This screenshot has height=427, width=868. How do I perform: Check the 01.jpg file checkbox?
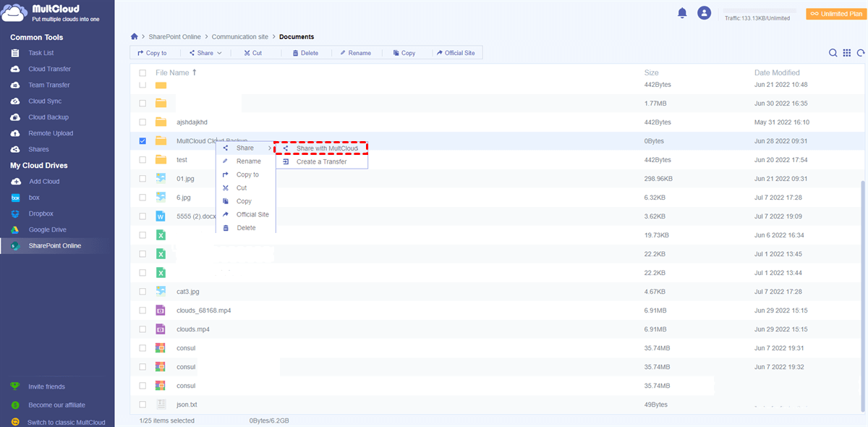click(x=142, y=179)
